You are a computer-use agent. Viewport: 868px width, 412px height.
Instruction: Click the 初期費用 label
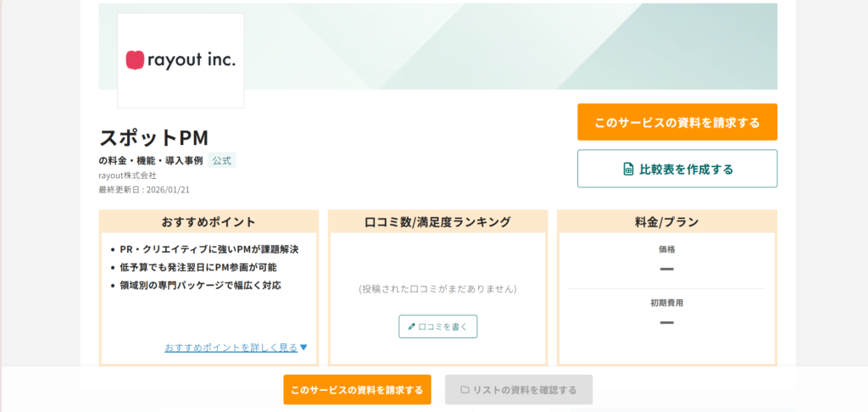click(666, 303)
